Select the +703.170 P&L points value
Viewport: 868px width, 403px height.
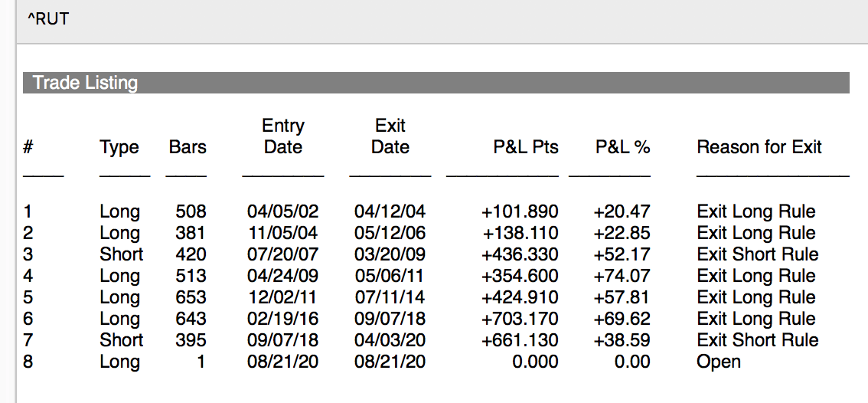(520, 319)
